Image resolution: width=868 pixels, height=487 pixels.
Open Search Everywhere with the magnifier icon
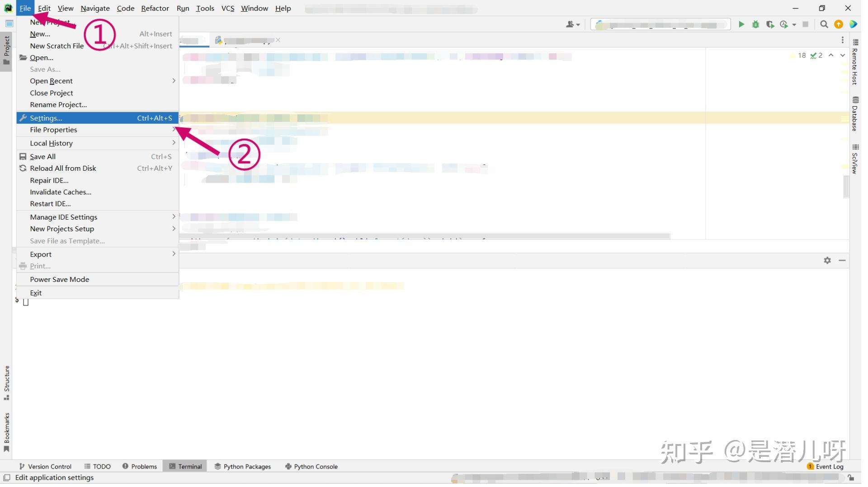[x=824, y=24]
